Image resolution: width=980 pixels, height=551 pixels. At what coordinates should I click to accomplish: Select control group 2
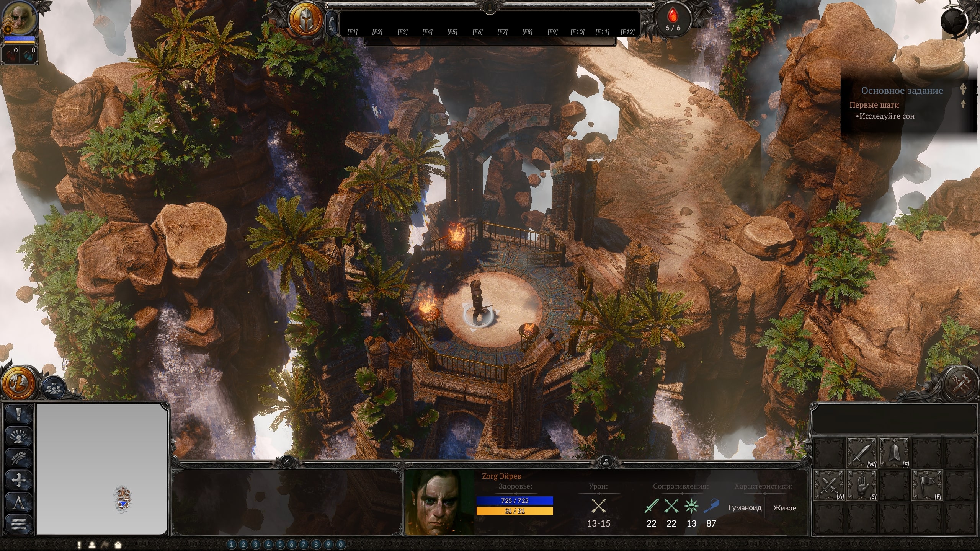[x=243, y=544]
